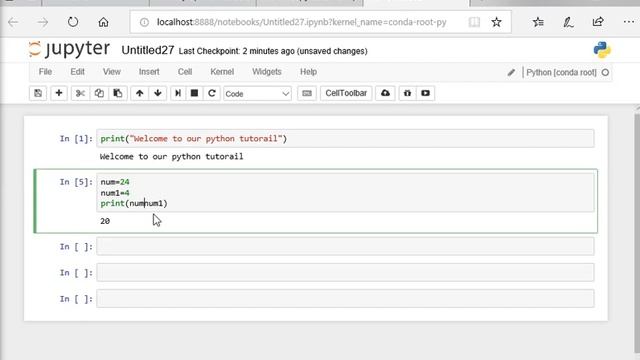640x360 pixels.
Task: Open the browser more options ellipsis
Action: [x=629, y=22]
